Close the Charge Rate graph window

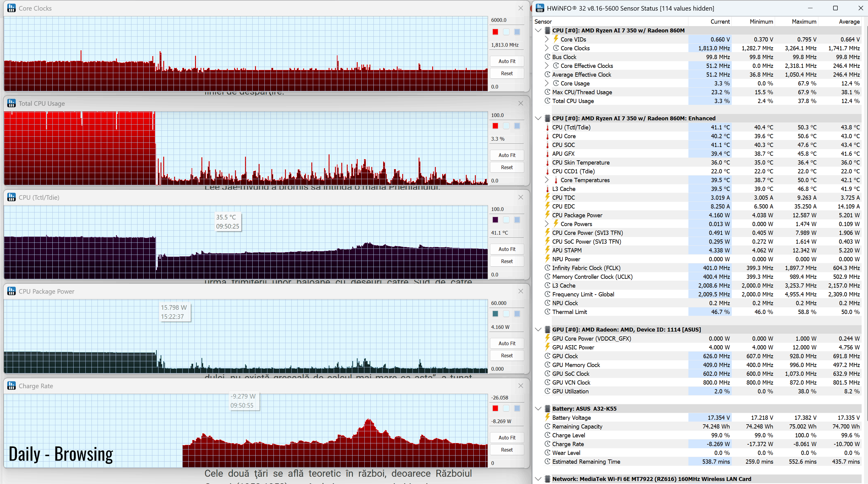point(521,386)
